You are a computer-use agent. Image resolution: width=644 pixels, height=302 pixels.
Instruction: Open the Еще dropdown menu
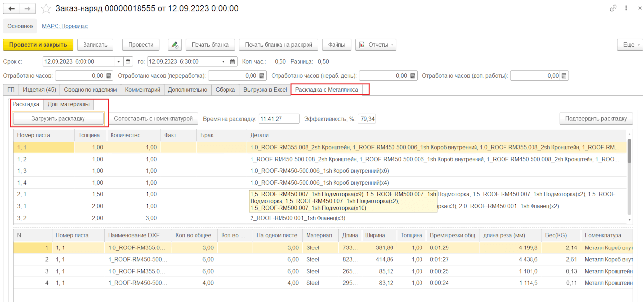point(630,45)
